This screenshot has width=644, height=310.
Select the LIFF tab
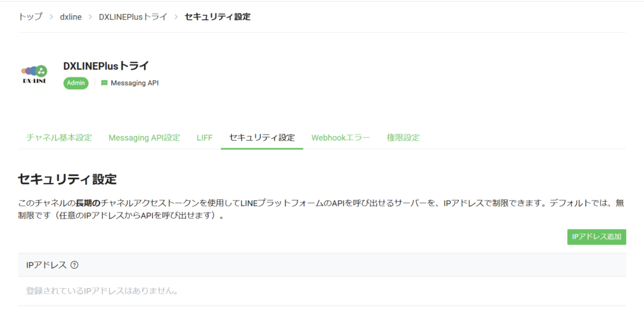[x=204, y=138]
